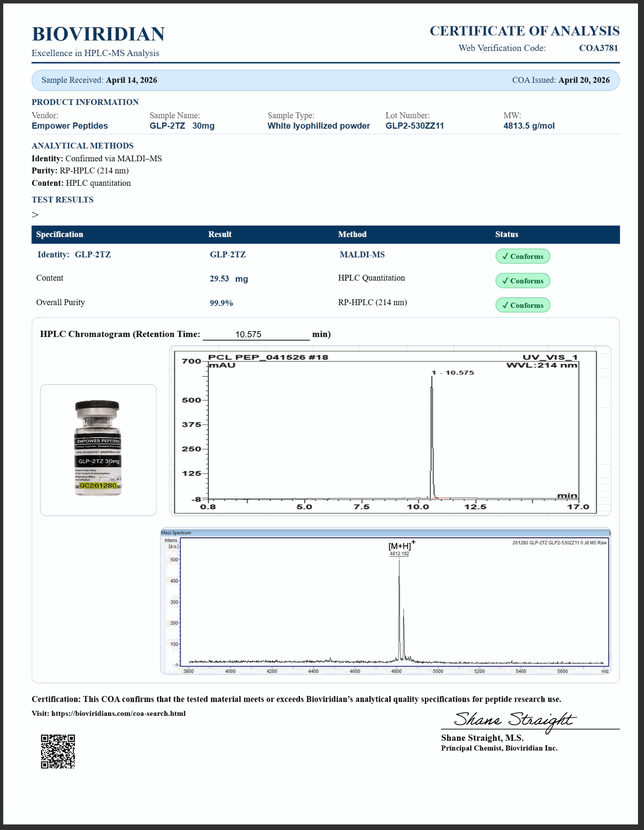This screenshot has width=644, height=830.
Task: Click the mass spectrum plot image
Action: tap(386, 601)
